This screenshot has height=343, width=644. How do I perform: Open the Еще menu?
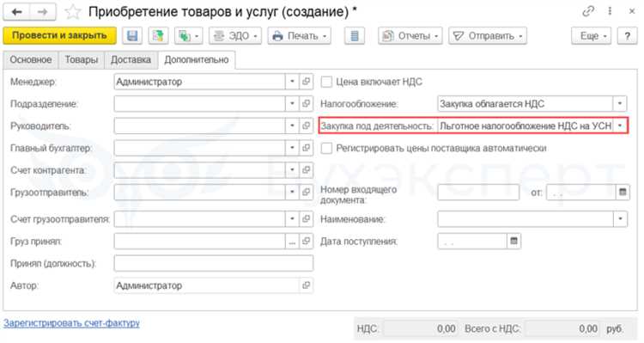pos(591,36)
